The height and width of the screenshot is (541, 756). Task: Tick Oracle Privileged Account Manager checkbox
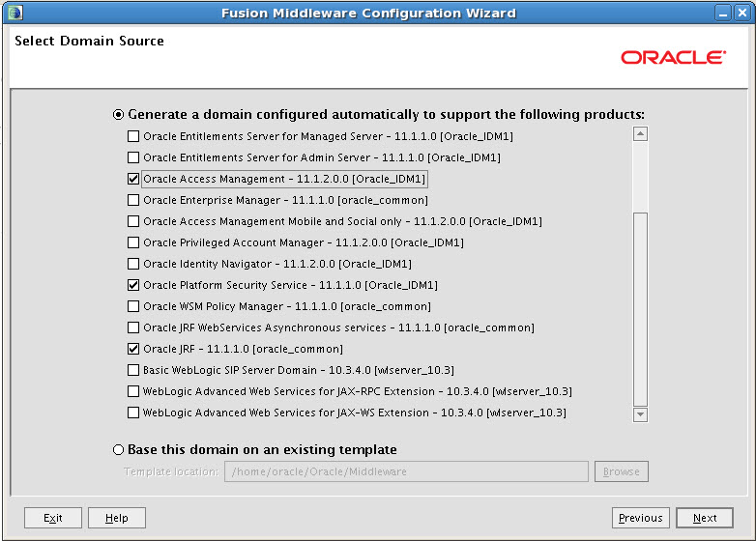133,242
